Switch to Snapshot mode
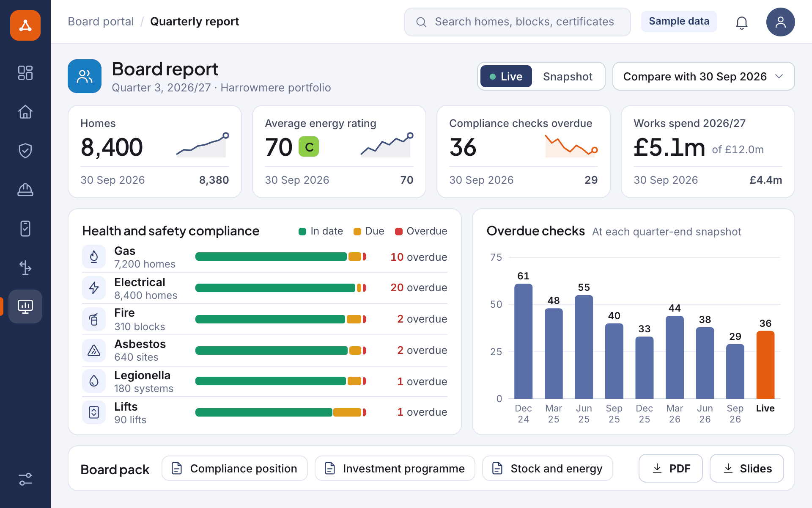This screenshot has height=508, width=812. click(x=568, y=76)
